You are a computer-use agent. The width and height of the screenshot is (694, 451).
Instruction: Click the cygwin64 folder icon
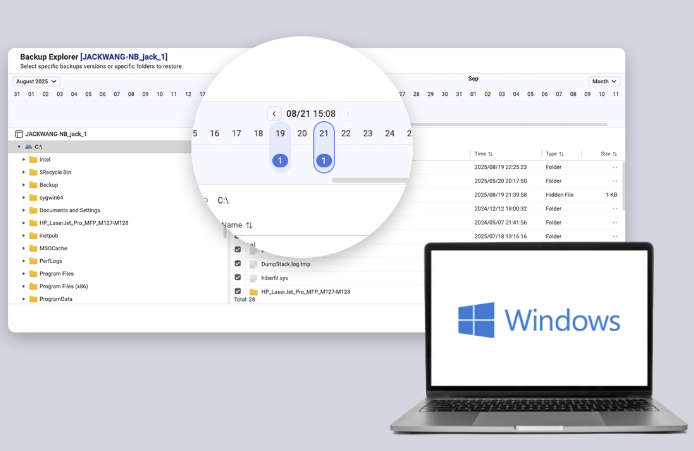click(33, 197)
